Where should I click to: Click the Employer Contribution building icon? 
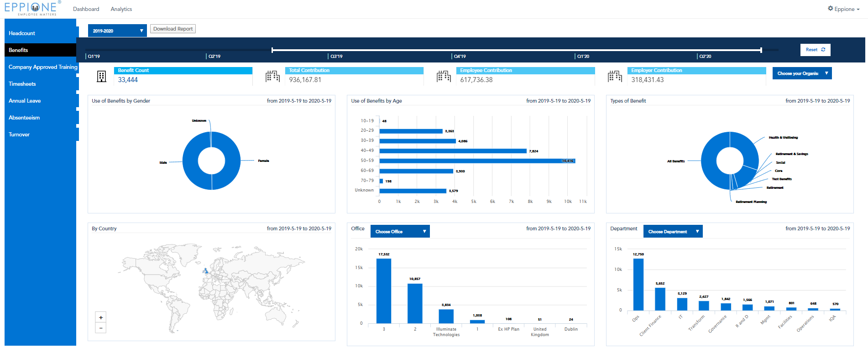(x=615, y=76)
